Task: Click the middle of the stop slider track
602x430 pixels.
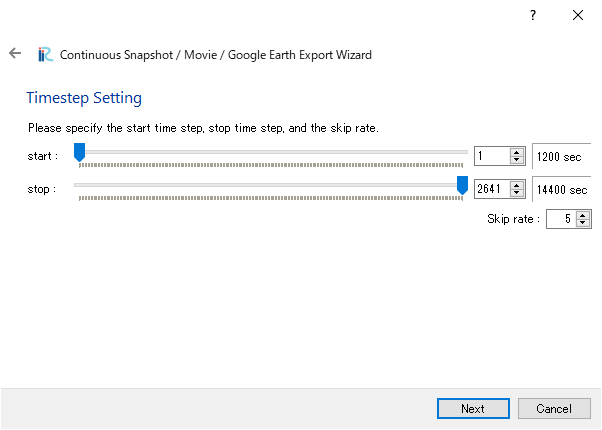Action: click(271, 185)
